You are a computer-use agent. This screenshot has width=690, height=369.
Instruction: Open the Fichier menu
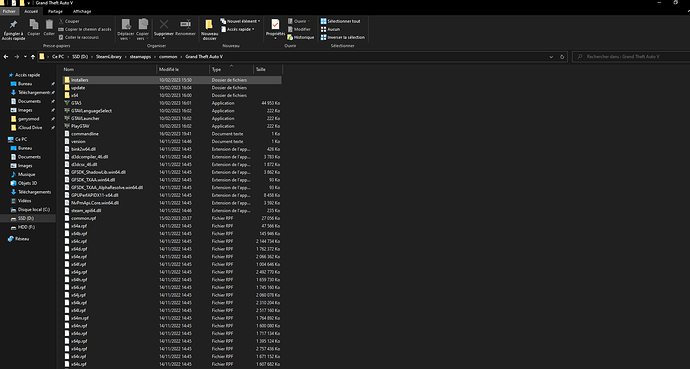9,11
